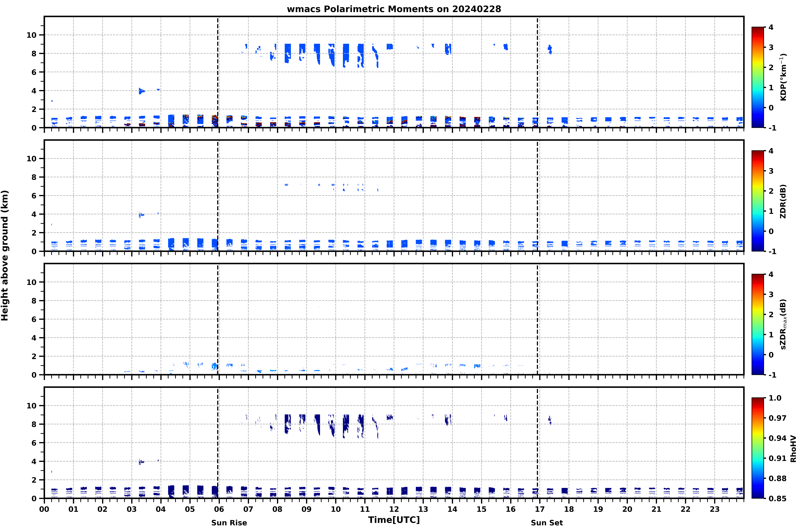Click the sunrise dashed line in top panel

(218, 72)
